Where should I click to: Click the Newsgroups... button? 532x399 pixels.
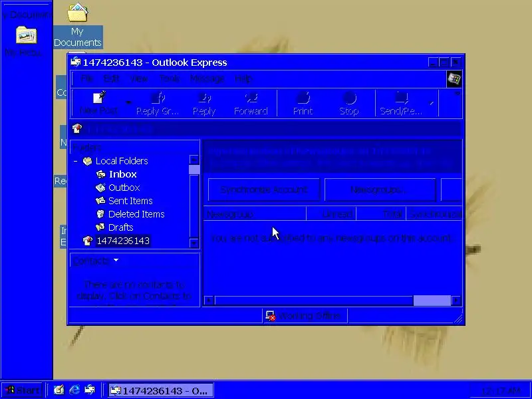380,190
